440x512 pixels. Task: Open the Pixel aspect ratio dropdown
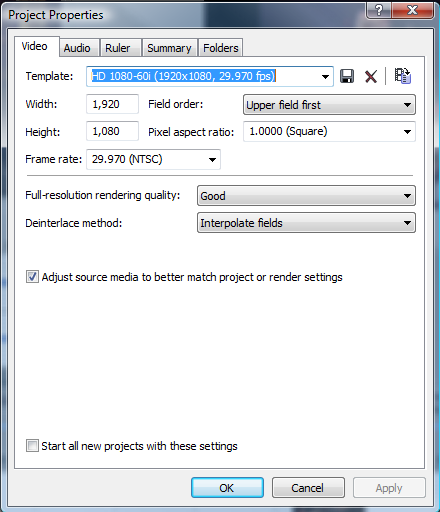[329, 132]
